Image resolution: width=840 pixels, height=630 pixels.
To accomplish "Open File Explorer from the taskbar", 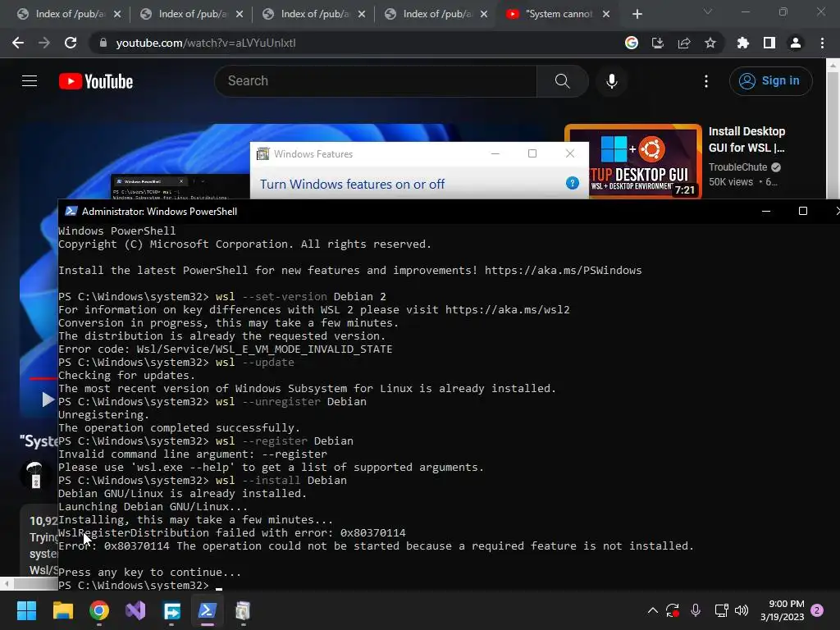I will point(62,610).
